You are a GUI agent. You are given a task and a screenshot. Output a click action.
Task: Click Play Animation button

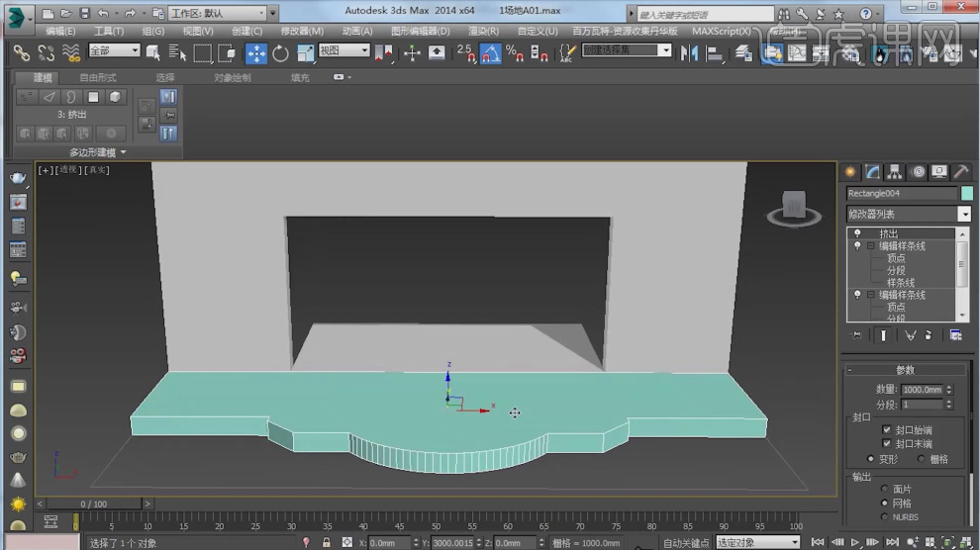pyautogui.click(x=855, y=542)
